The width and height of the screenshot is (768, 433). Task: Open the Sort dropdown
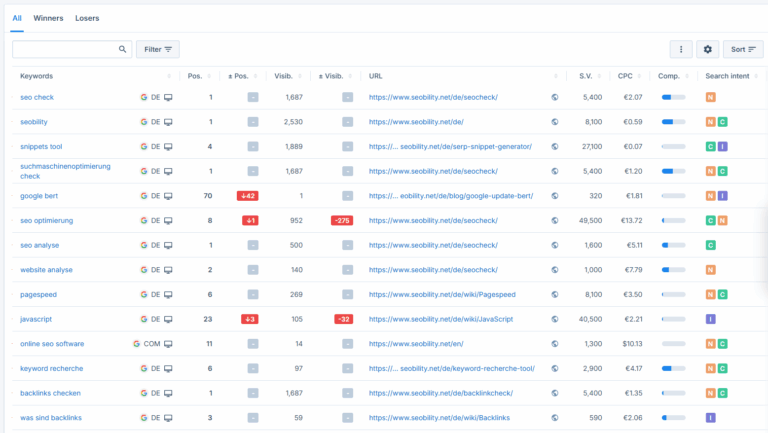[743, 49]
